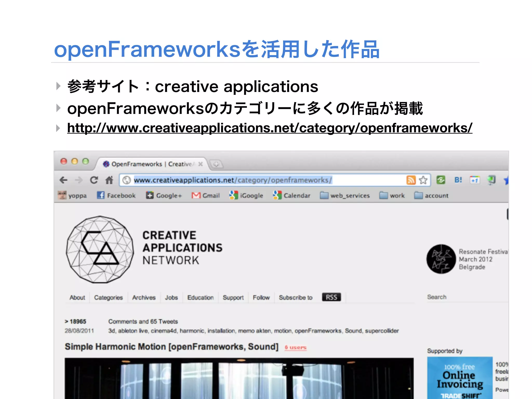Screen dimensions: 532x399
Task: Click the Online Invoicing Tradeshift ad
Action: coord(460,378)
